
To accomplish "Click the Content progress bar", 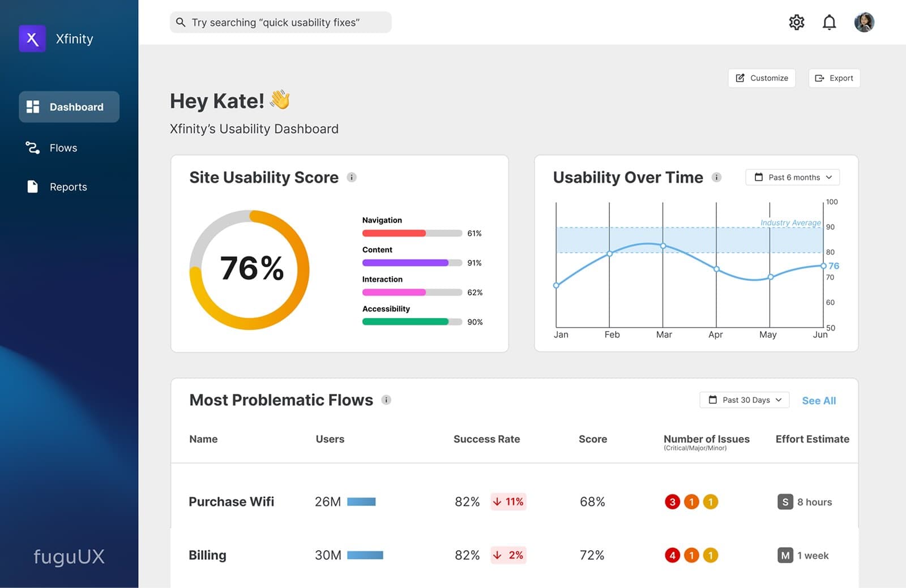I will (412, 263).
